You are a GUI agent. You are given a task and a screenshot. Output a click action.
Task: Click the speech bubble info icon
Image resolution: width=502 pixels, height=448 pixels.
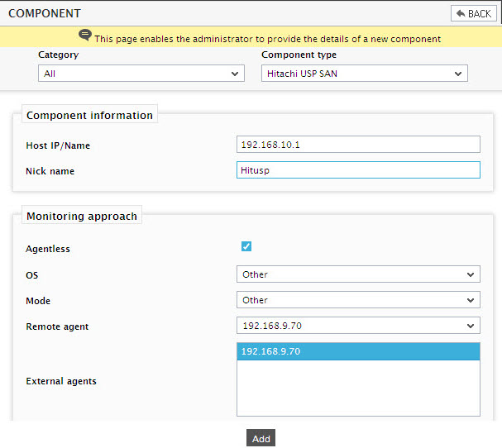(85, 35)
